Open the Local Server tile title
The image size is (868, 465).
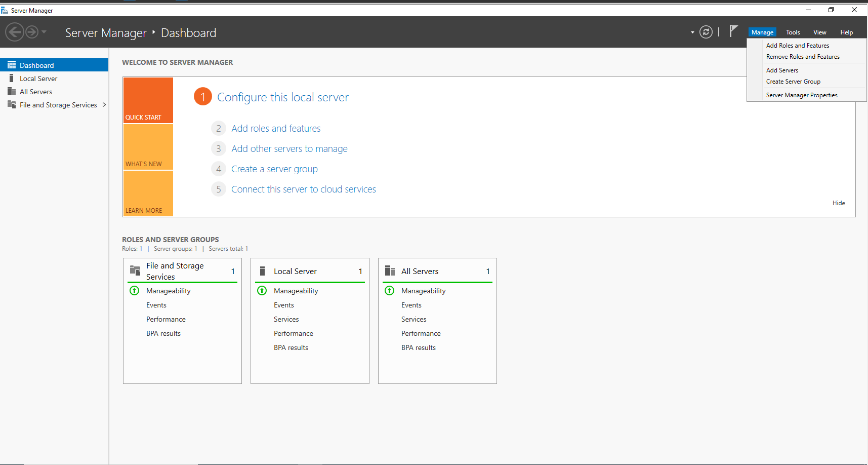(x=295, y=272)
